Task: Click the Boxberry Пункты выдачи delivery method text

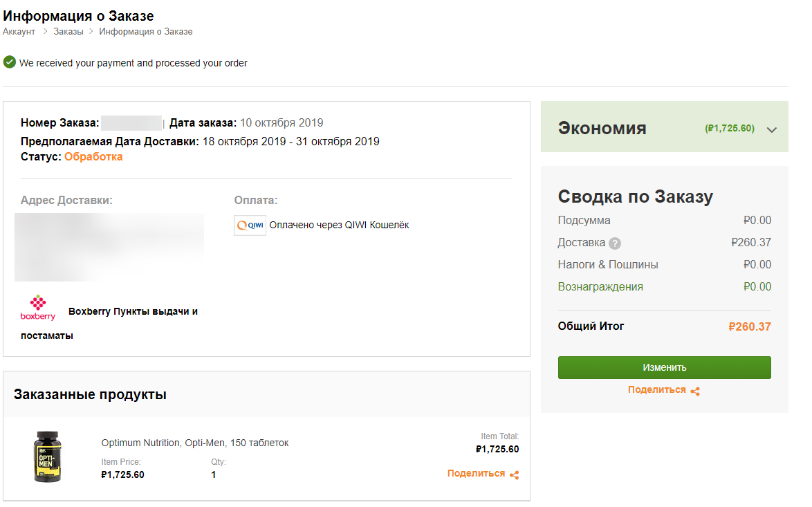Action: [109, 323]
